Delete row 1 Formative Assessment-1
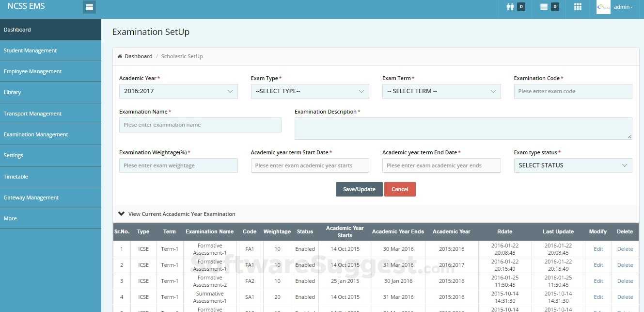This screenshot has width=644, height=312. [625, 249]
